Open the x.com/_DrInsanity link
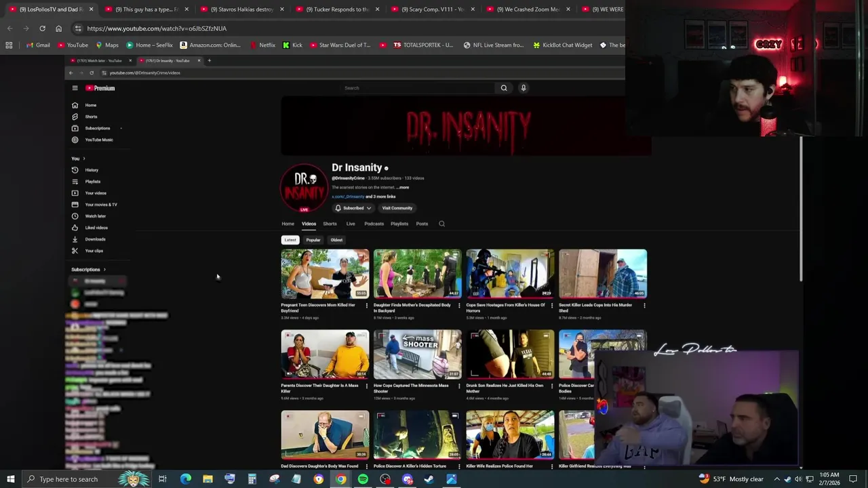The height and width of the screenshot is (488, 868). [x=348, y=197]
